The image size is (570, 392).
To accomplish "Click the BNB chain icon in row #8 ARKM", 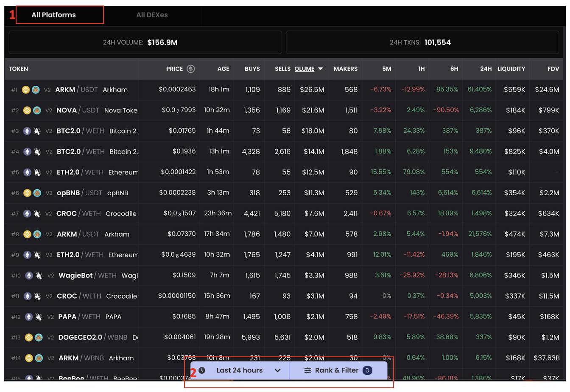I will [27, 234].
